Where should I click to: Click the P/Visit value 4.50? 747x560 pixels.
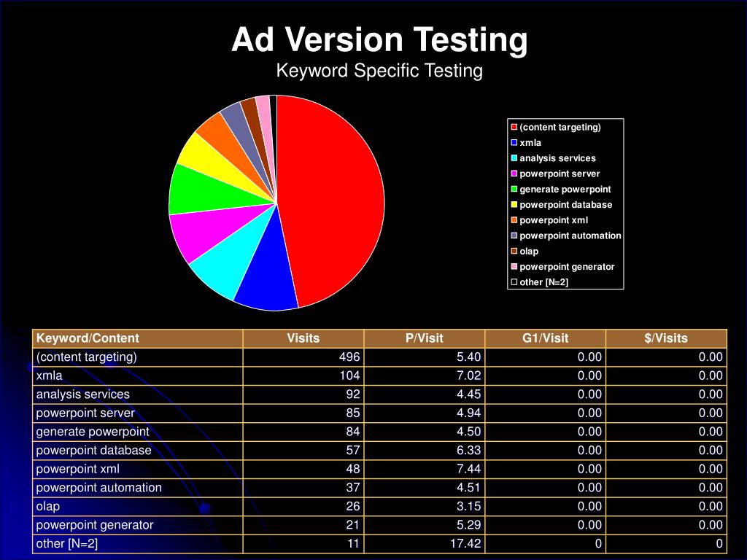(x=469, y=432)
